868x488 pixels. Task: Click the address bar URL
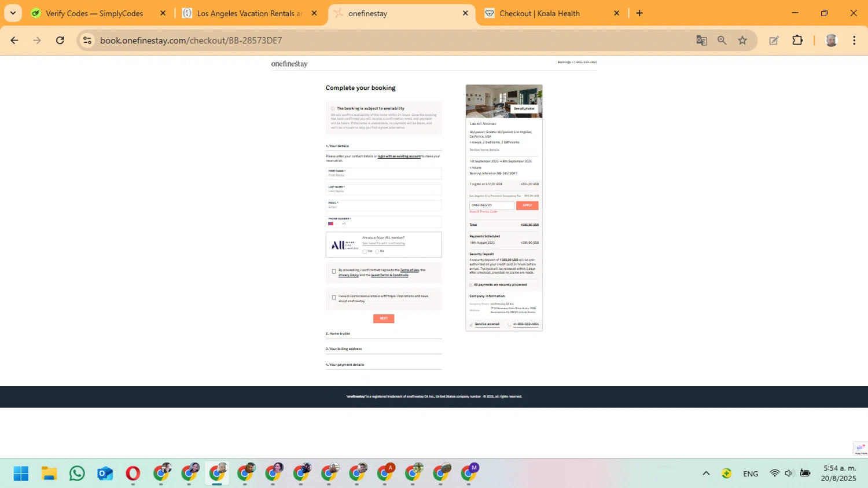click(191, 41)
